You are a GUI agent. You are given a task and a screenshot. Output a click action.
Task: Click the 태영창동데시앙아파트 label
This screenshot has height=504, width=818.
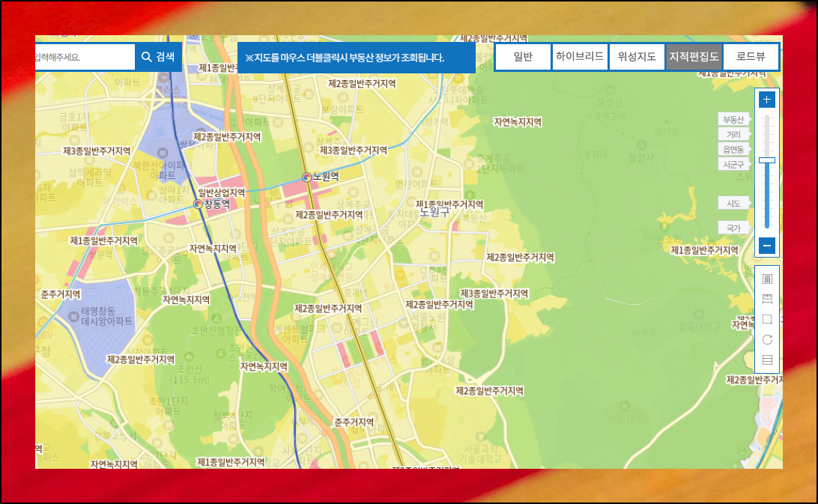(x=107, y=316)
